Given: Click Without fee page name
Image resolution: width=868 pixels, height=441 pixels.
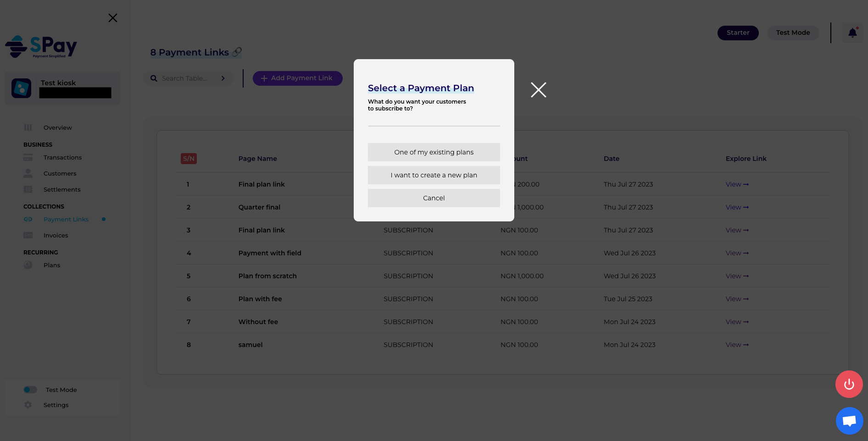Looking at the screenshot, I should 258,322.
